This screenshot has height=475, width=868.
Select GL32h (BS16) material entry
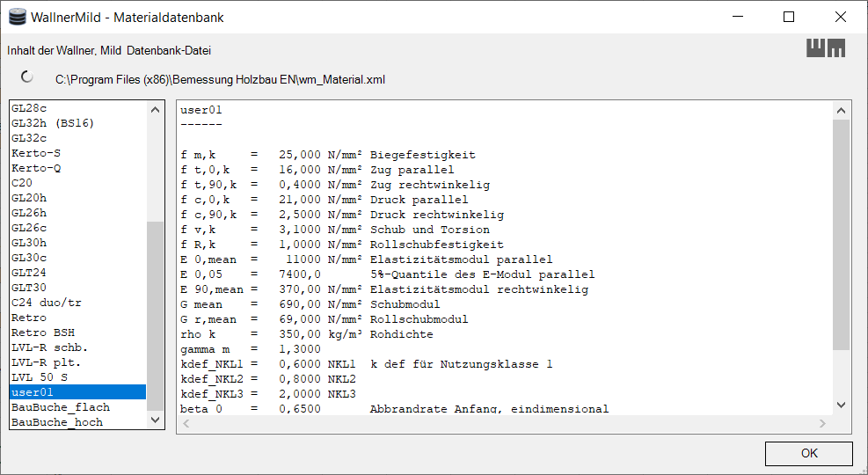[78, 123]
